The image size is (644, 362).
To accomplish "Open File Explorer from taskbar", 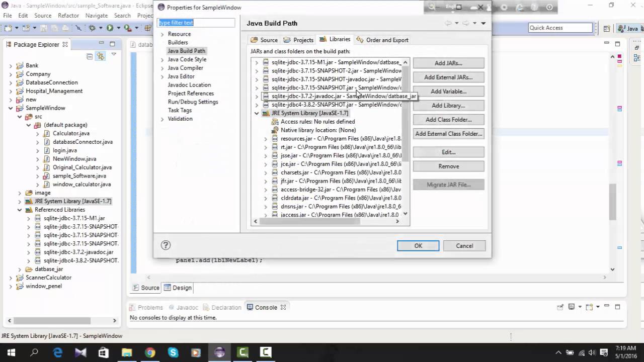I will point(127,352).
